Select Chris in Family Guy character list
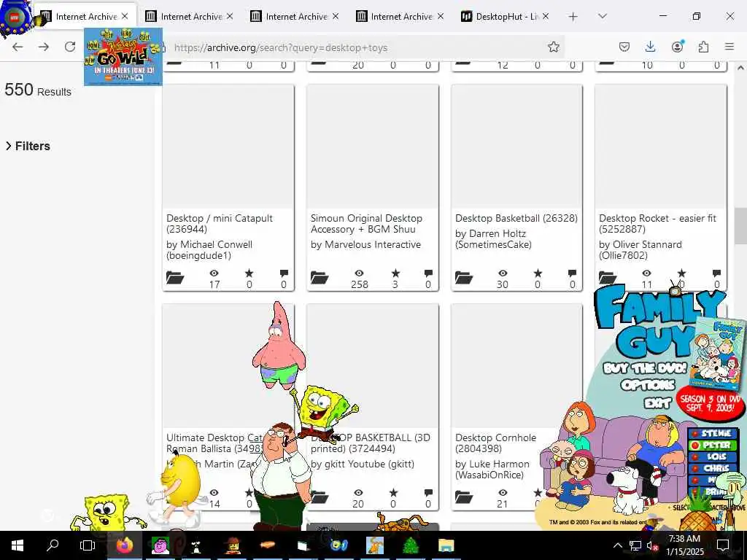This screenshot has width=747, height=560. [x=713, y=469]
